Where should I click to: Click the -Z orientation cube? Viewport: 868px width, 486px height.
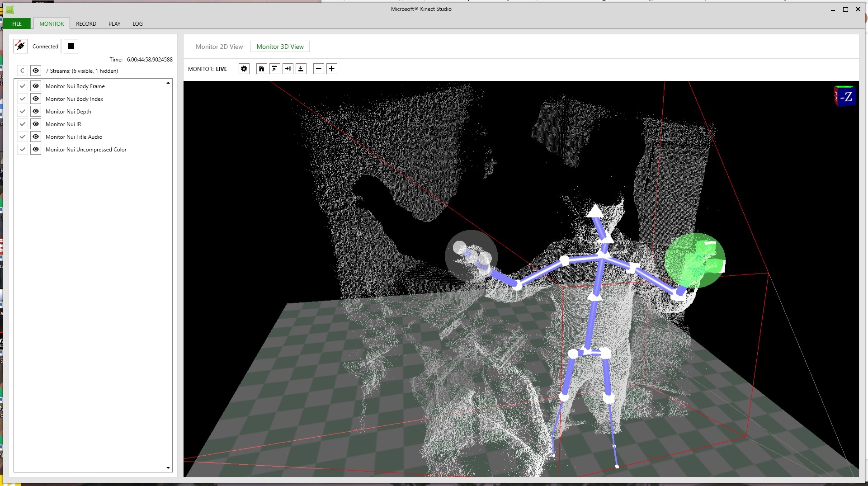(x=844, y=96)
